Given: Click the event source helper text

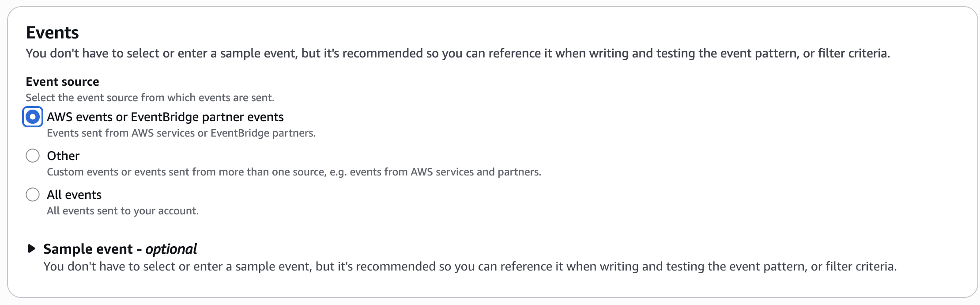Looking at the screenshot, I should (150, 98).
